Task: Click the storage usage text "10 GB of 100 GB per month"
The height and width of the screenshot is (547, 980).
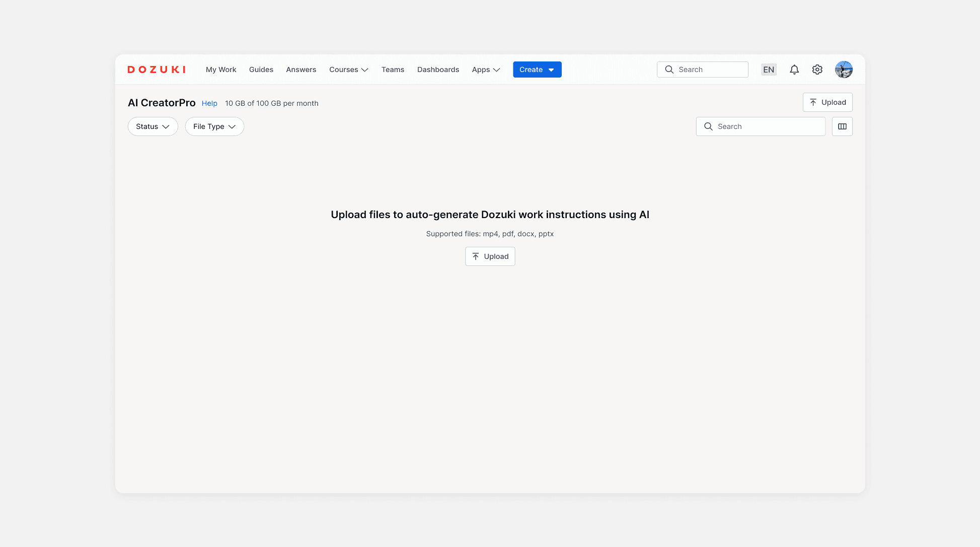Action: click(x=272, y=103)
